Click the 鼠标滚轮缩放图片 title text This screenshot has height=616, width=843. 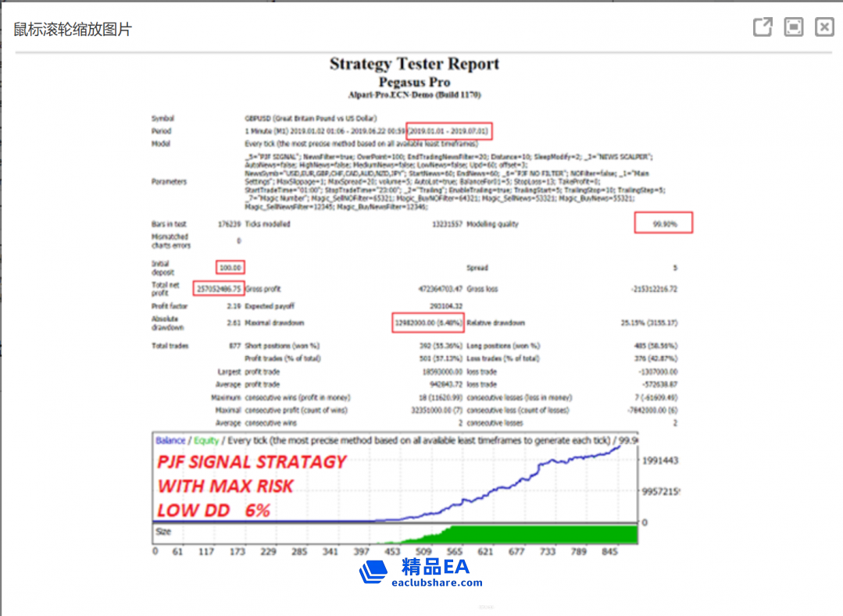coord(73,29)
